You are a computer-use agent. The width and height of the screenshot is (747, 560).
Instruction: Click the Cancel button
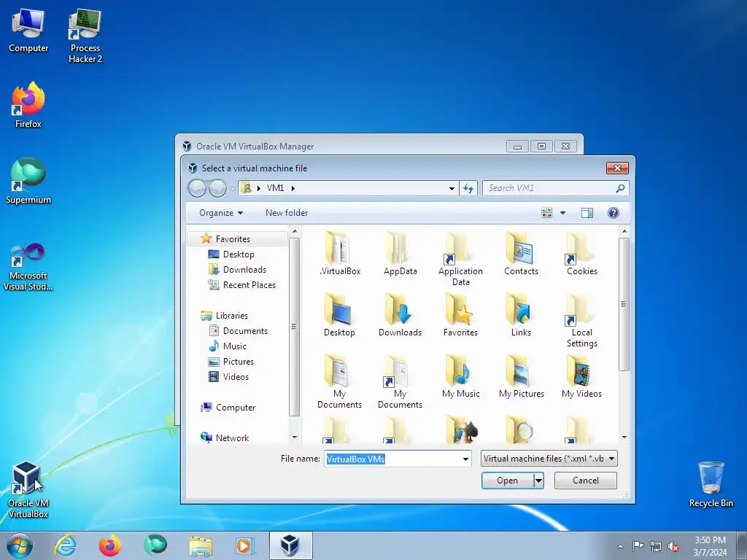(x=586, y=481)
